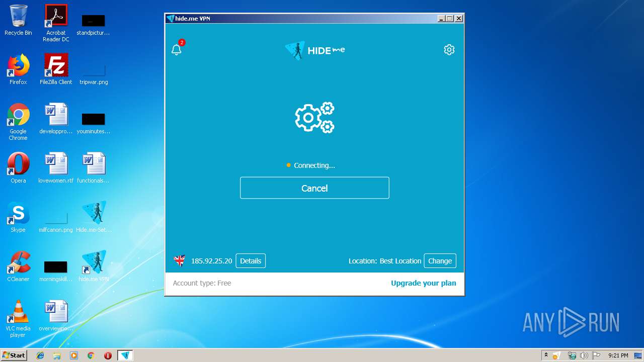
Task: Select the Opera desktop shortcut
Action: pyautogui.click(x=18, y=168)
